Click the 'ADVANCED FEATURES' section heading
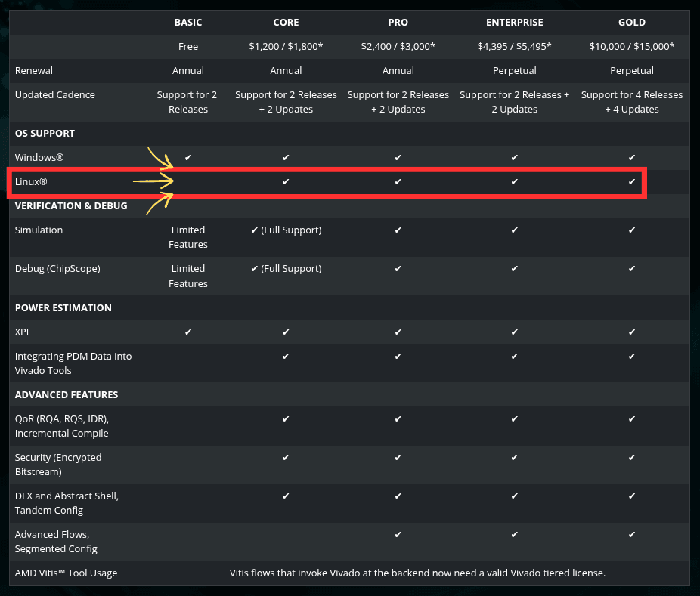The width and height of the screenshot is (700, 596). [x=67, y=395]
